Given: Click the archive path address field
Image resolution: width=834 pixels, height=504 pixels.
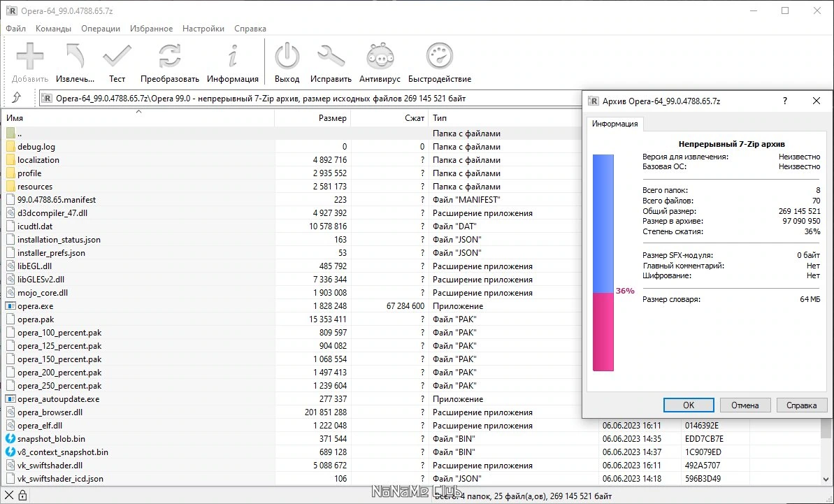Looking at the screenshot, I should [310, 99].
